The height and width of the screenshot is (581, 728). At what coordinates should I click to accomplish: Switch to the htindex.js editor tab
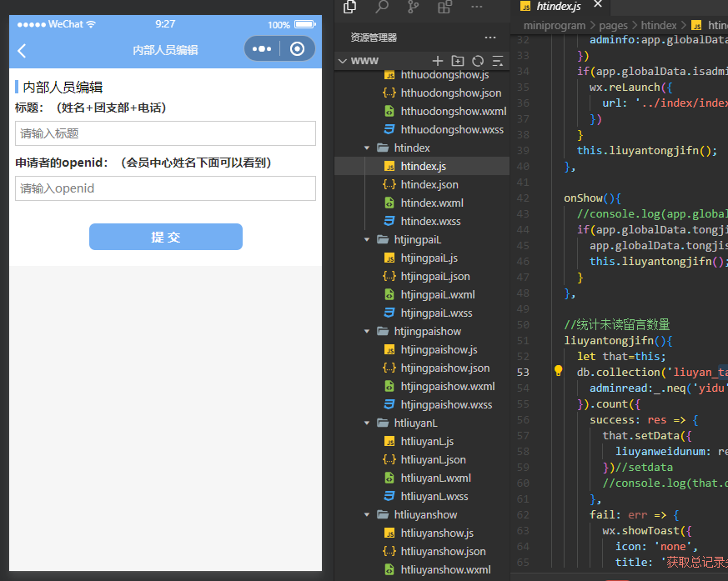[x=559, y=6]
